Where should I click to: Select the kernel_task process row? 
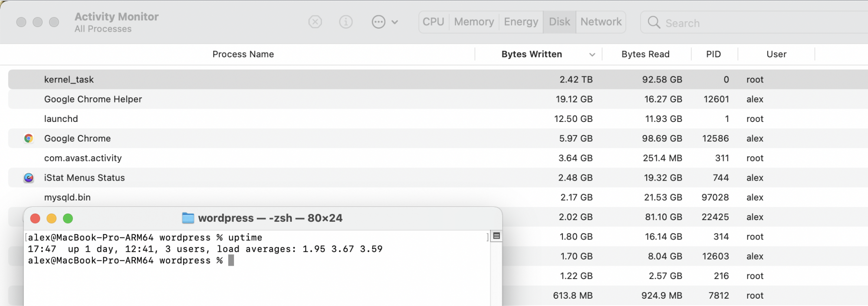tap(260, 79)
